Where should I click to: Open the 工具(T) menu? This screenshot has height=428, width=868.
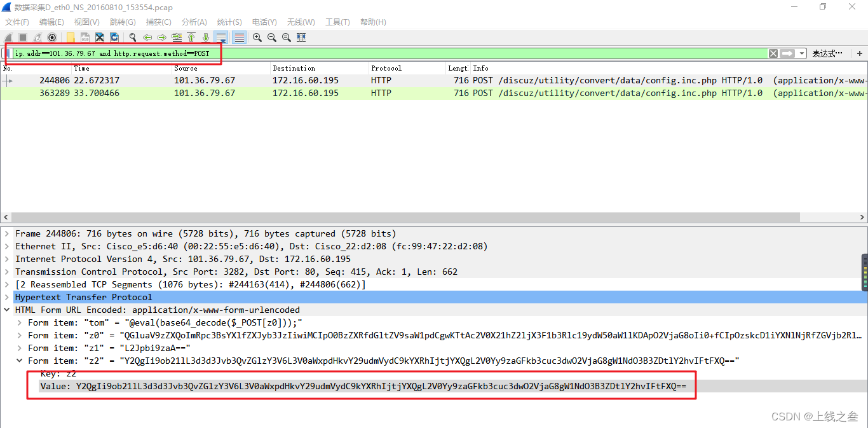pos(337,22)
